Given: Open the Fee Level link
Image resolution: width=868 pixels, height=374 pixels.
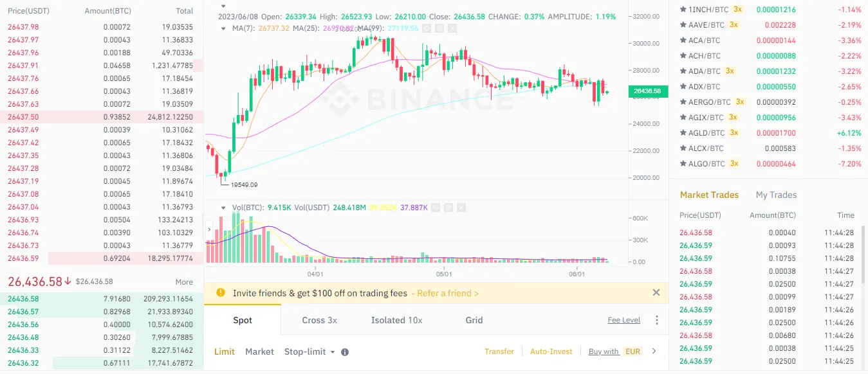Looking at the screenshot, I should pyautogui.click(x=623, y=320).
